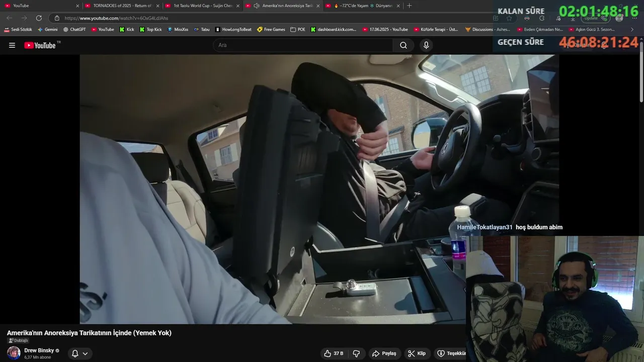The width and height of the screenshot is (644, 362).
Task: Click the video player frame
Action: point(319,189)
